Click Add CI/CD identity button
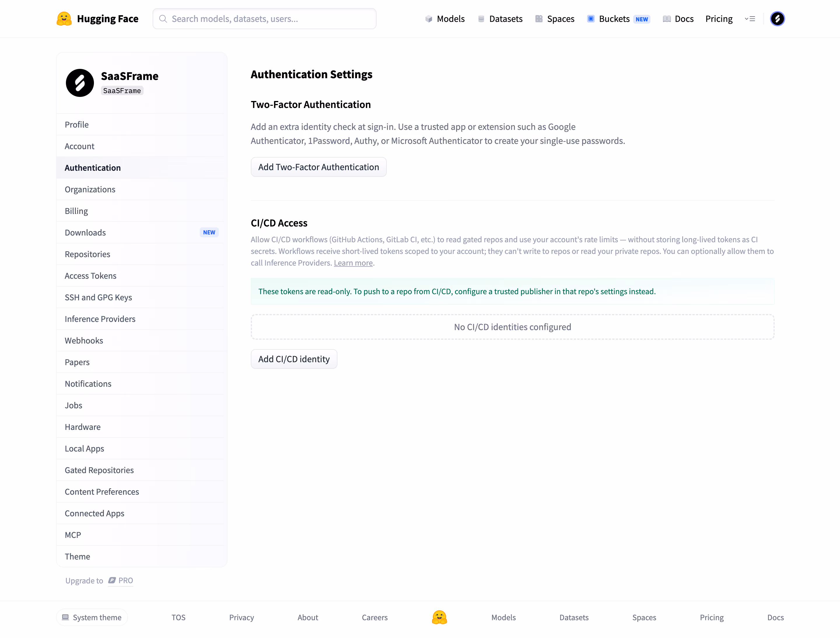840x638 pixels. click(294, 359)
